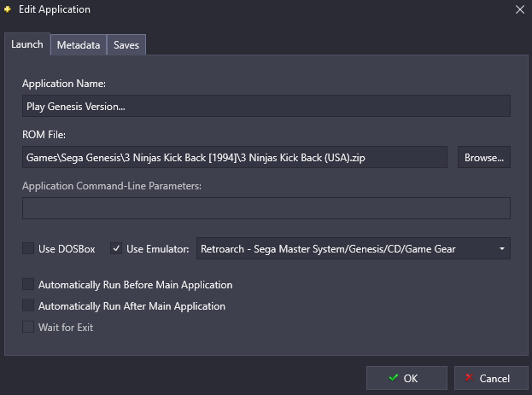The image size is (532, 395).
Task: Confirm changes with the OK button
Action: [406, 378]
